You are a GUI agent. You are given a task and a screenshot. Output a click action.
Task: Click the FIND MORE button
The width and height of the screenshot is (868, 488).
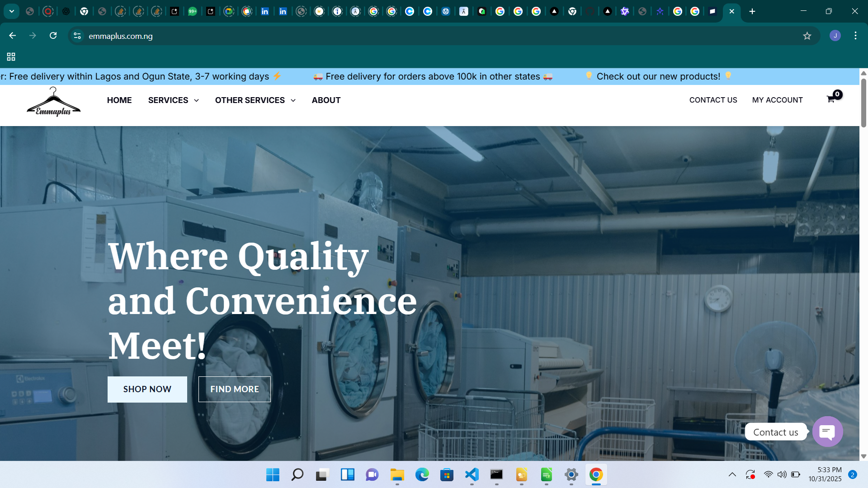click(234, 389)
